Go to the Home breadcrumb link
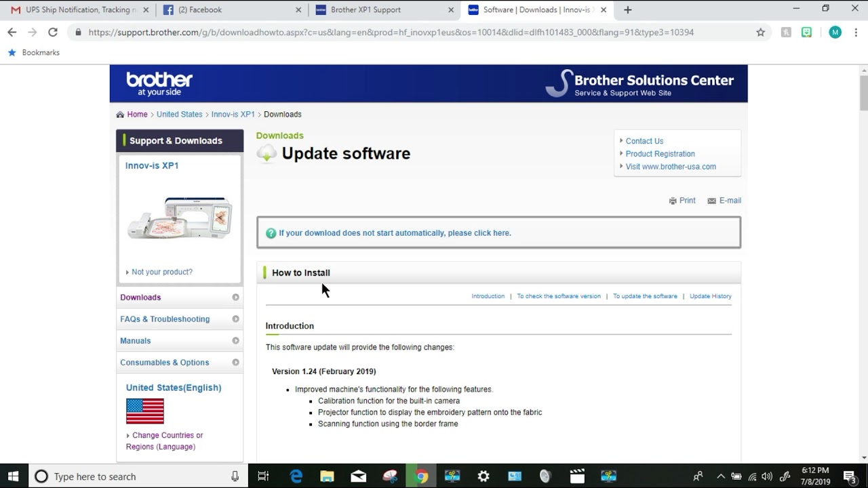 tap(137, 115)
